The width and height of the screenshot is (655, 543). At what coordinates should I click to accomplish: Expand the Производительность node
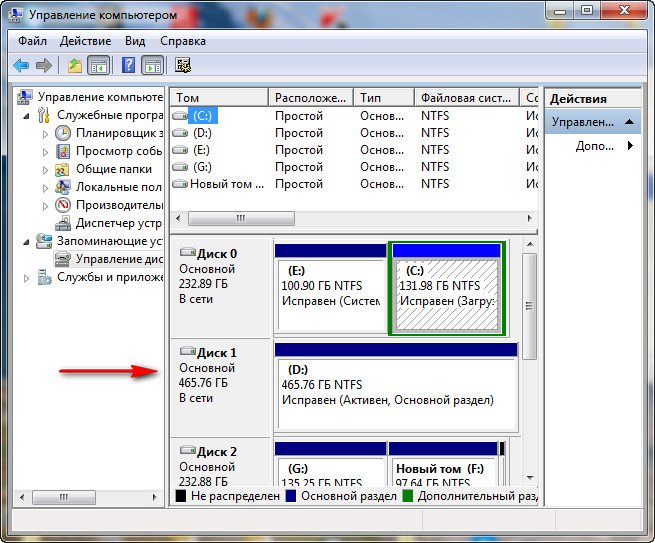click(x=46, y=206)
